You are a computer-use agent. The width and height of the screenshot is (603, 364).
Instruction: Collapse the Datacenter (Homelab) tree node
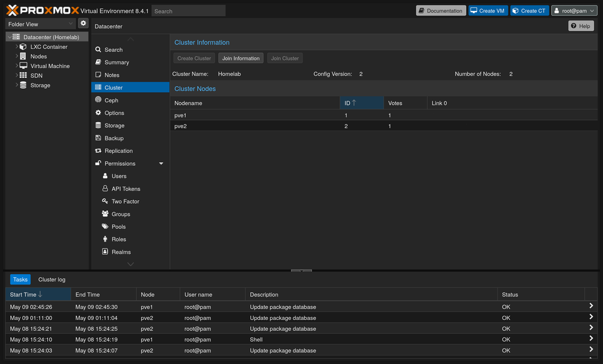[x=10, y=37]
